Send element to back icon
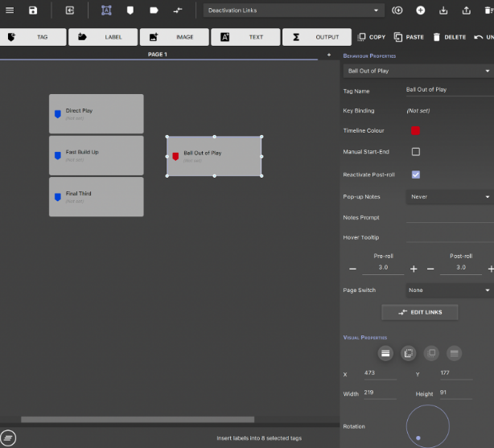 (x=455, y=353)
